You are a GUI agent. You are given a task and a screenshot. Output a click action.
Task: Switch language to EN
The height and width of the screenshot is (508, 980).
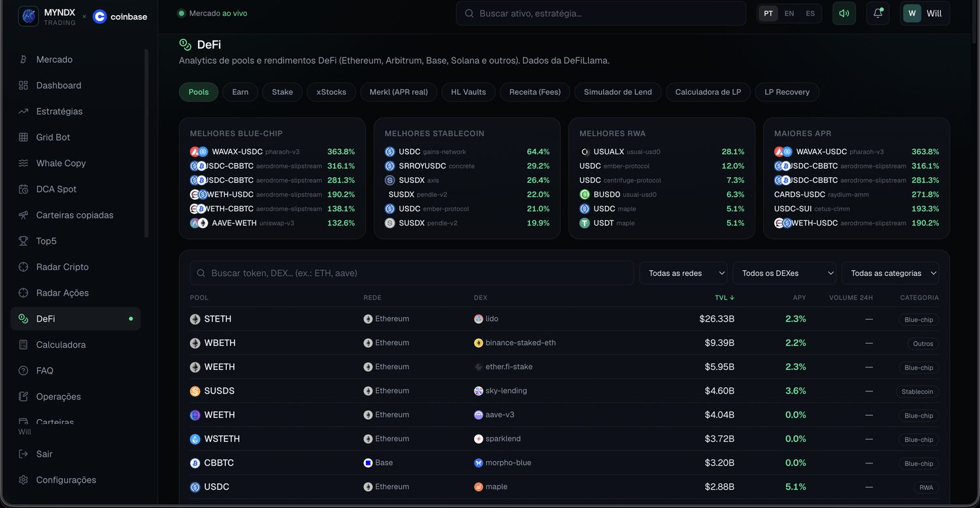(x=789, y=13)
